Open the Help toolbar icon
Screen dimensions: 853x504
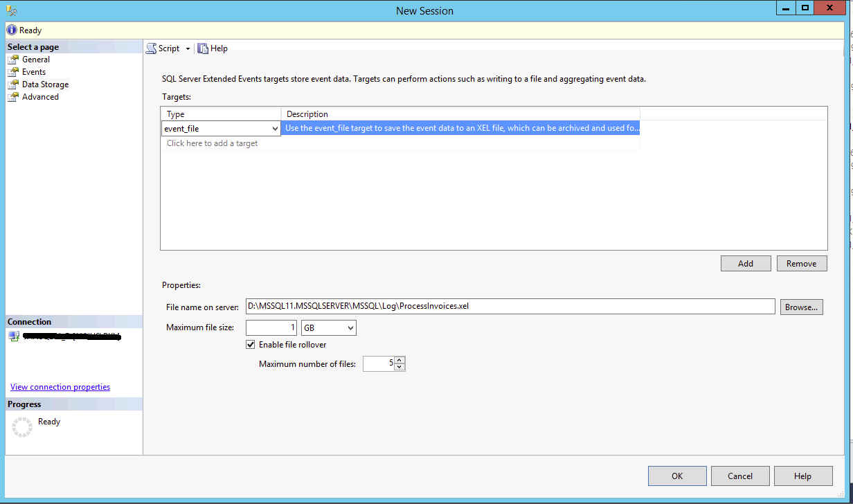(x=203, y=48)
